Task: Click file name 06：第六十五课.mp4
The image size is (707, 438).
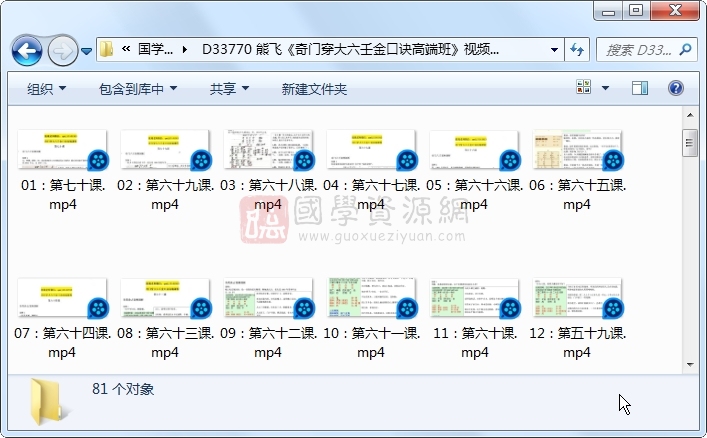Action: (x=577, y=194)
